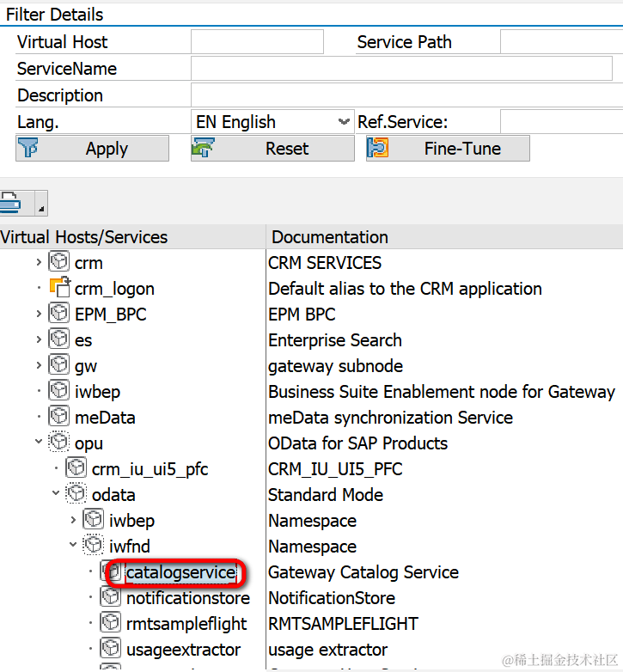Click the usageextractor service icon
Viewport: 623px width, 672px height.
click(111, 649)
